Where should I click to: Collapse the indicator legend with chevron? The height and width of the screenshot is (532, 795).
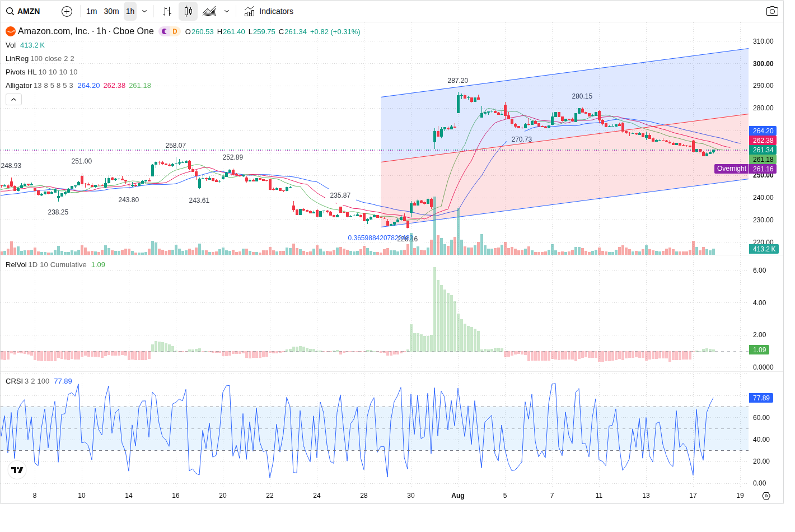tap(13, 99)
